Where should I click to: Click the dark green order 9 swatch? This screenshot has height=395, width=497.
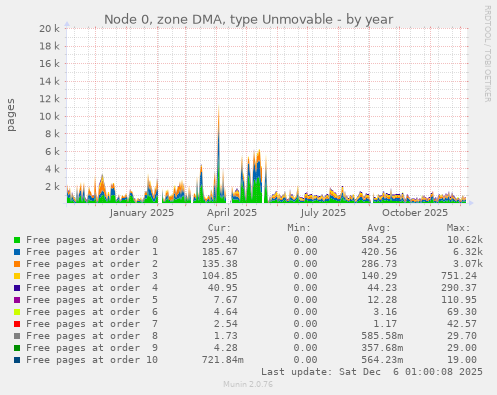17,348
